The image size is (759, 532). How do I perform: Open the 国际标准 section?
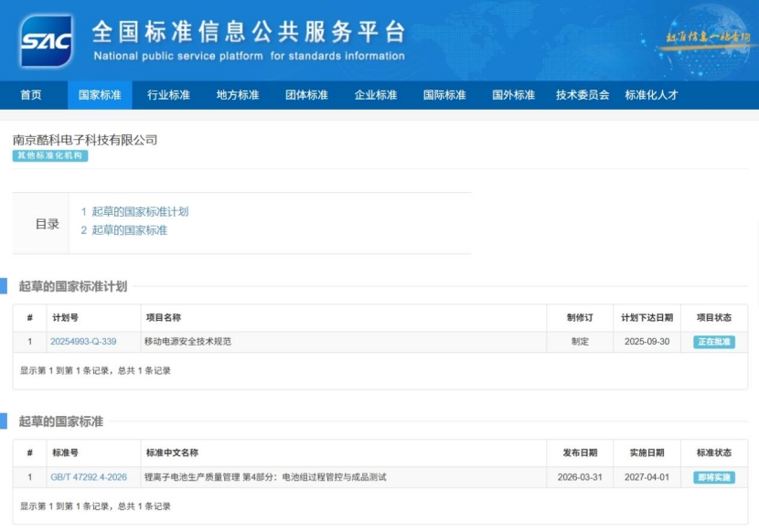tap(444, 95)
